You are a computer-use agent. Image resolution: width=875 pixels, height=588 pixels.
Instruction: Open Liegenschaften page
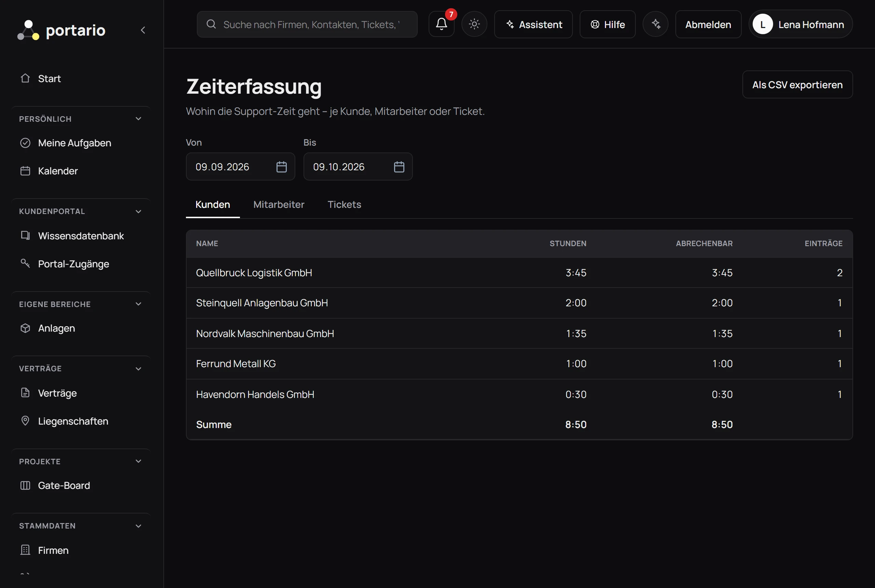(81, 421)
